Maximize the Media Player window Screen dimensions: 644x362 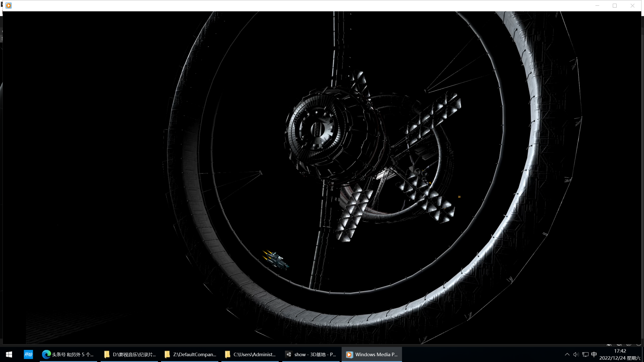pos(615,5)
